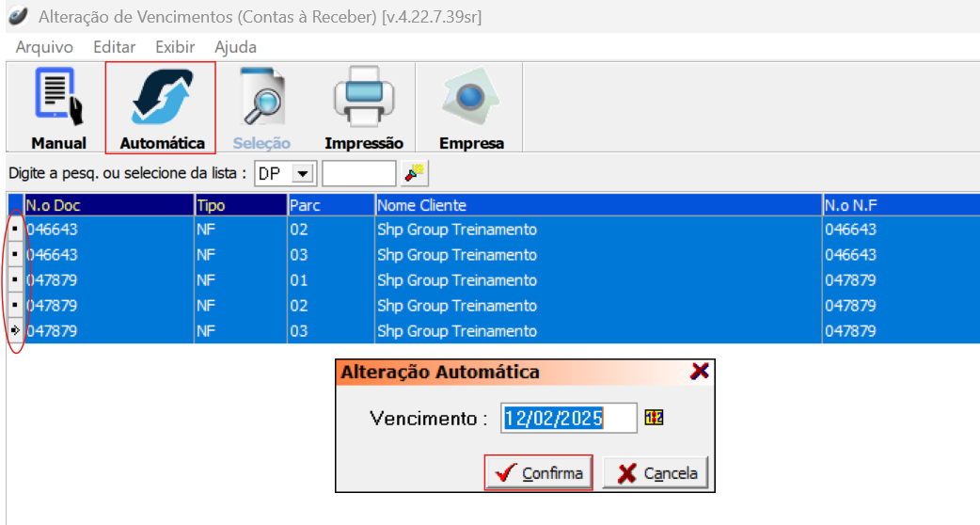Click the Manual toolbar icon
The image size is (980, 525).
click(x=58, y=98)
